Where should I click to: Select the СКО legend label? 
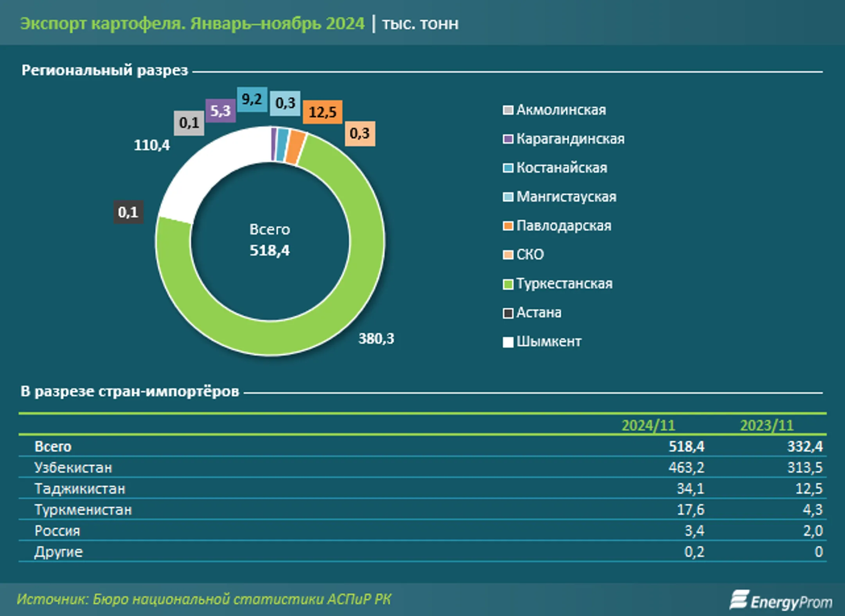[x=530, y=255]
